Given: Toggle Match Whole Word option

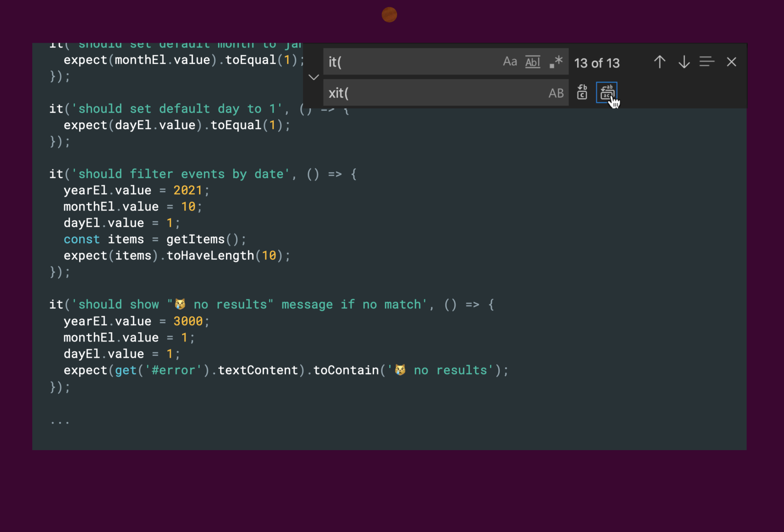Looking at the screenshot, I should pyautogui.click(x=533, y=62).
